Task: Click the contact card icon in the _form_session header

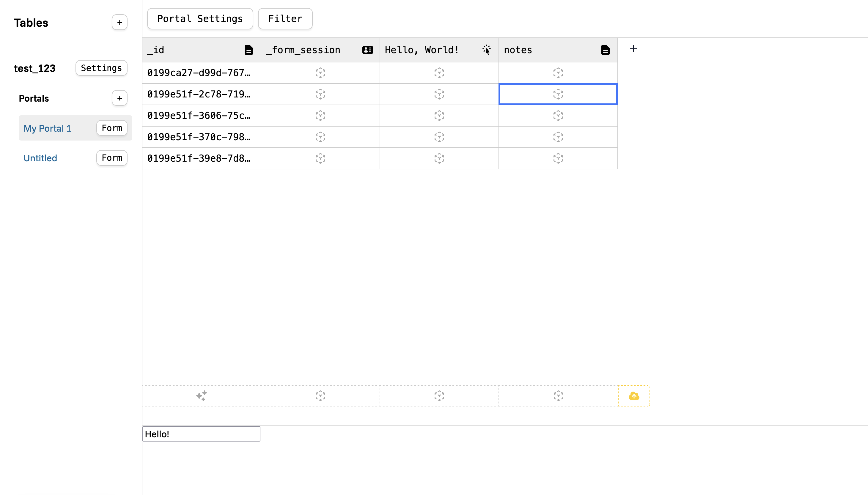Action: click(367, 50)
